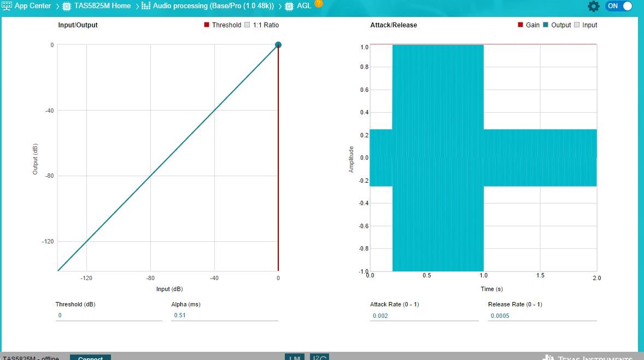
Task: Click the Audio processing equalizer icon
Action: point(146,6)
